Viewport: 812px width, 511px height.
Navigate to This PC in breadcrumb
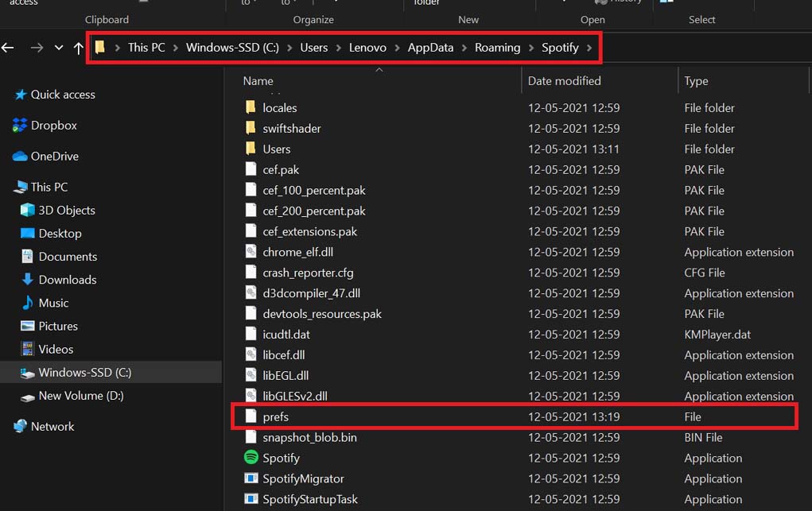[x=146, y=48]
